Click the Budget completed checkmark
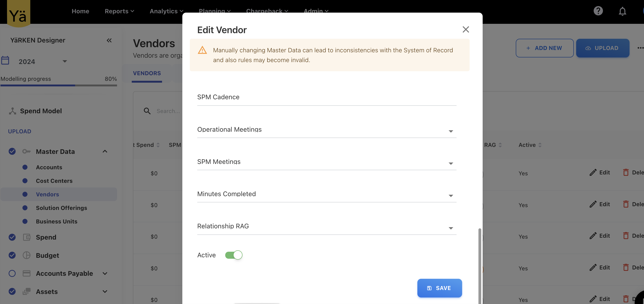Image resolution: width=644 pixels, height=304 pixels. click(x=12, y=255)
